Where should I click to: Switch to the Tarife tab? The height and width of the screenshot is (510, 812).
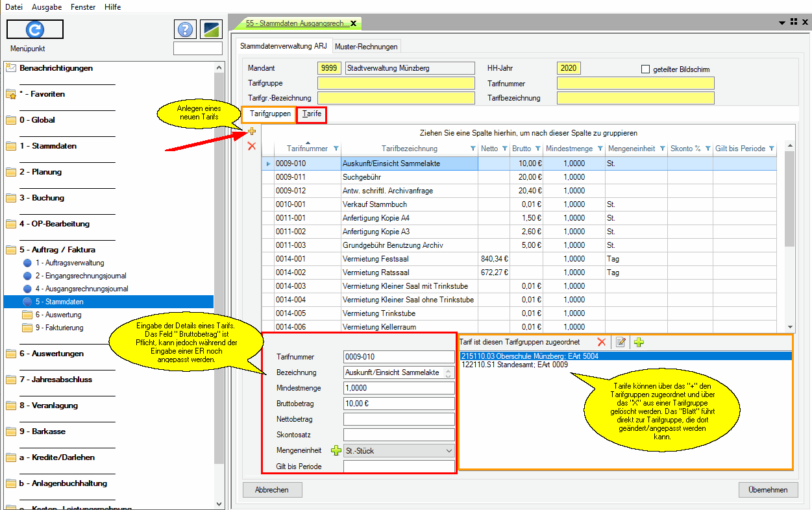[312, 114]
